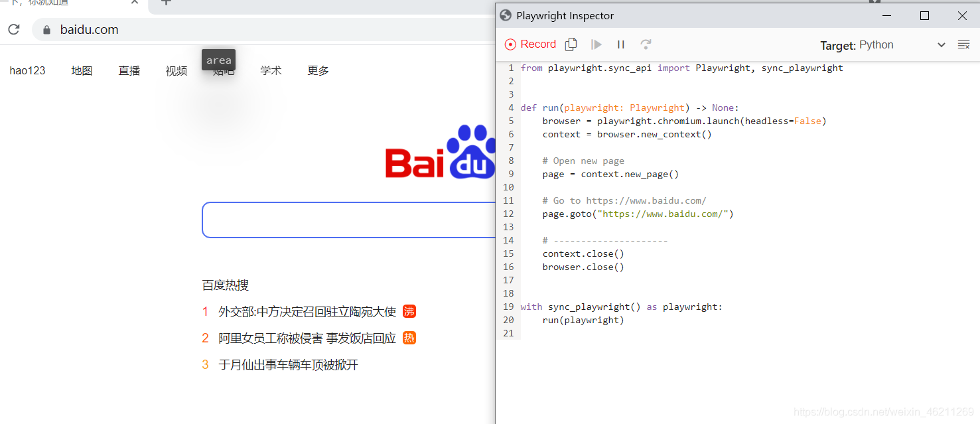980x424 pixels.
Task: Click the Resume play icon in Inspector
Action: click(x=596, y=44)
